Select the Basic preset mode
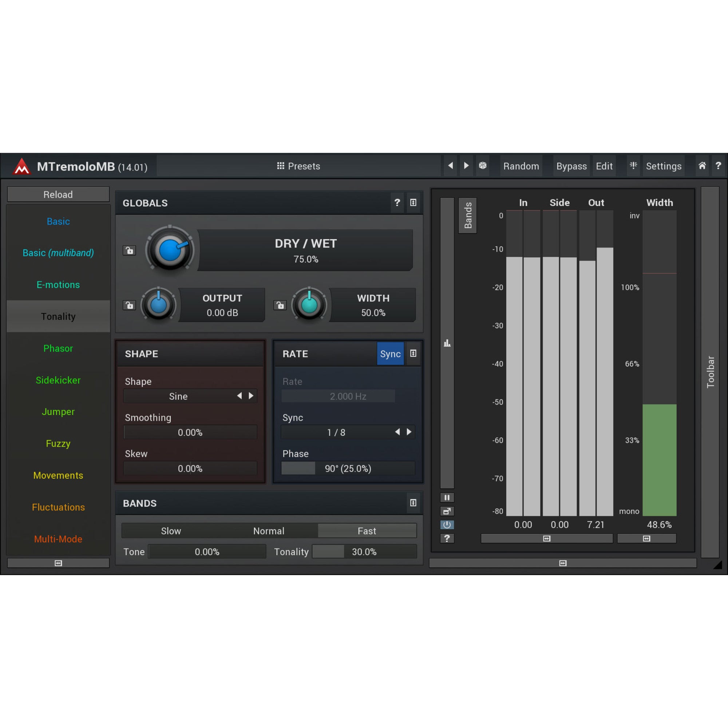 click(x=58, y=222)
